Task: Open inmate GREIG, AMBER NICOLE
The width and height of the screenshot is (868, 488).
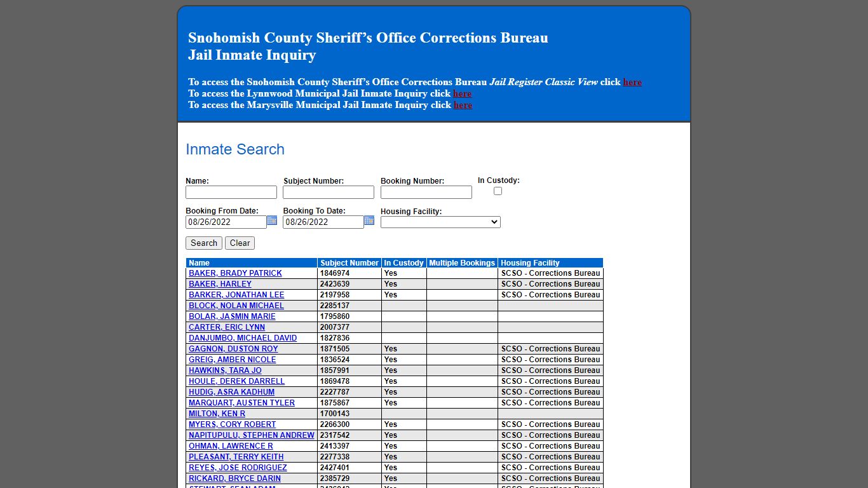Action: pos(233,360)
